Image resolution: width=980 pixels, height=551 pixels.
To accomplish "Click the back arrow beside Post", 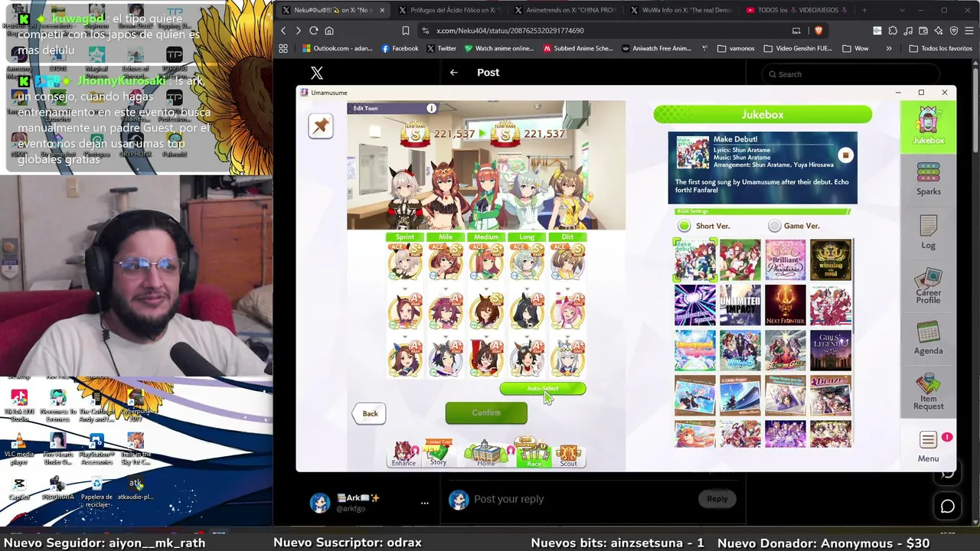I will [454, 73].
